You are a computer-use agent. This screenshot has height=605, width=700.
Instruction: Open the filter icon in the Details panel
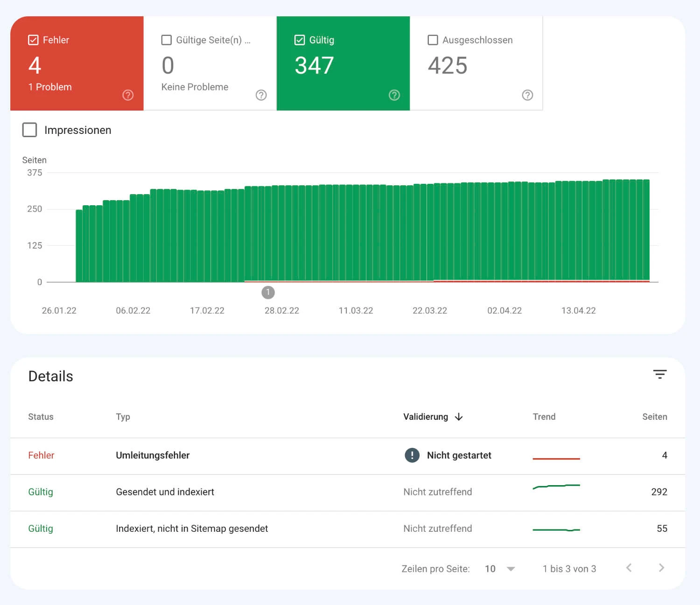tap(660, 374)
